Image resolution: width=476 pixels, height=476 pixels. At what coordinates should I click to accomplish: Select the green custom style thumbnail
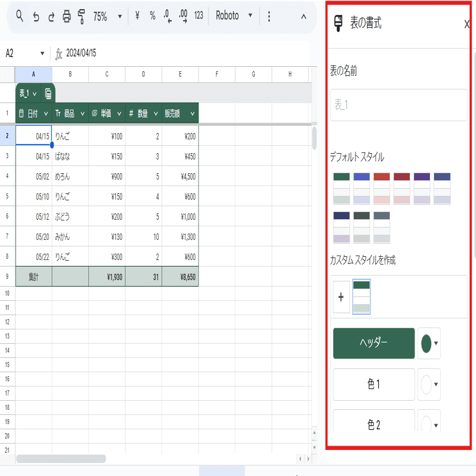coord(362,296)
